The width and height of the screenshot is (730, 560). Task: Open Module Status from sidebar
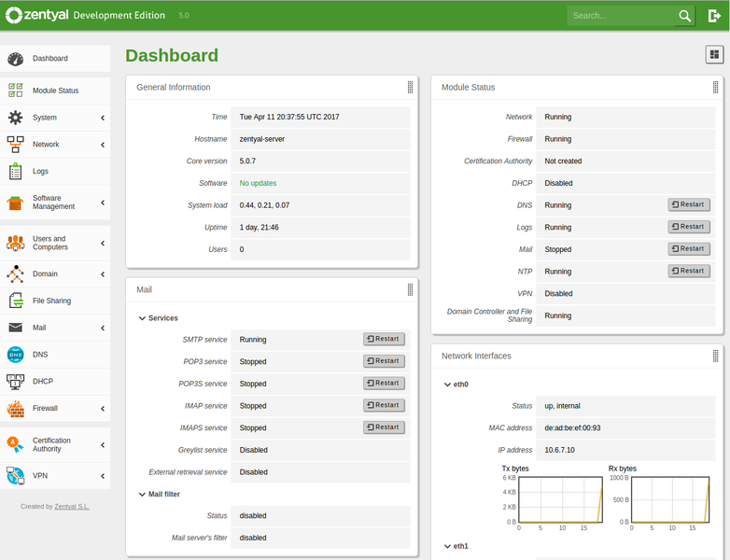[x=55, y=91]
